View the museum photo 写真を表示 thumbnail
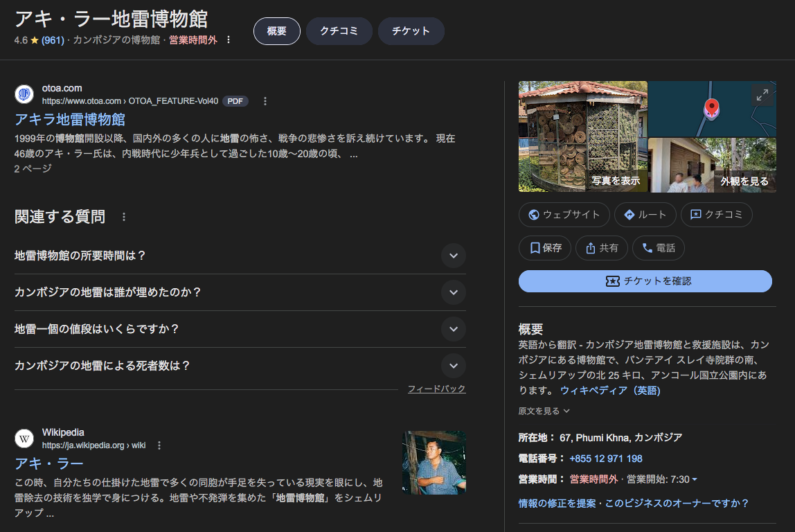Screen dimensions: 795x532 pos(582,136)
